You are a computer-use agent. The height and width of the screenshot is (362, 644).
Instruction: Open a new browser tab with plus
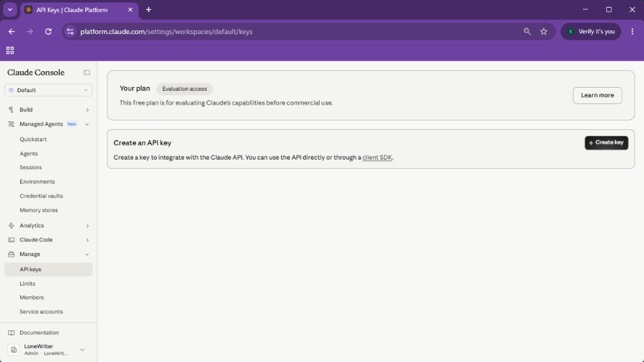pos(148,10)
